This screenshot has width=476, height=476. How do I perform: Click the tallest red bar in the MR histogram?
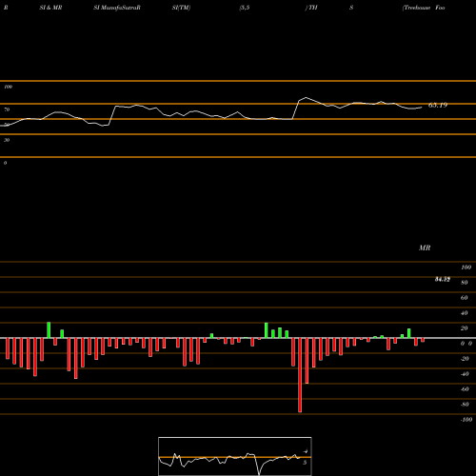[x=300, y=375]
